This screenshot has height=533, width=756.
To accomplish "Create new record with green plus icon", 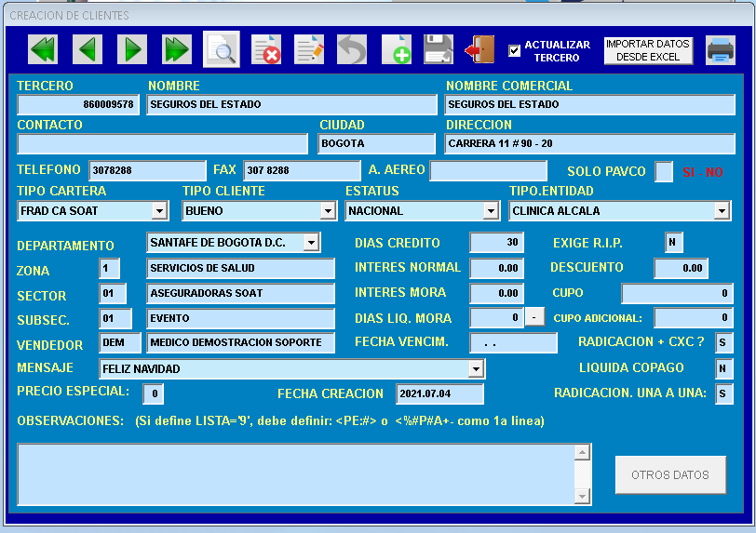I will click(x=397, y=49).
